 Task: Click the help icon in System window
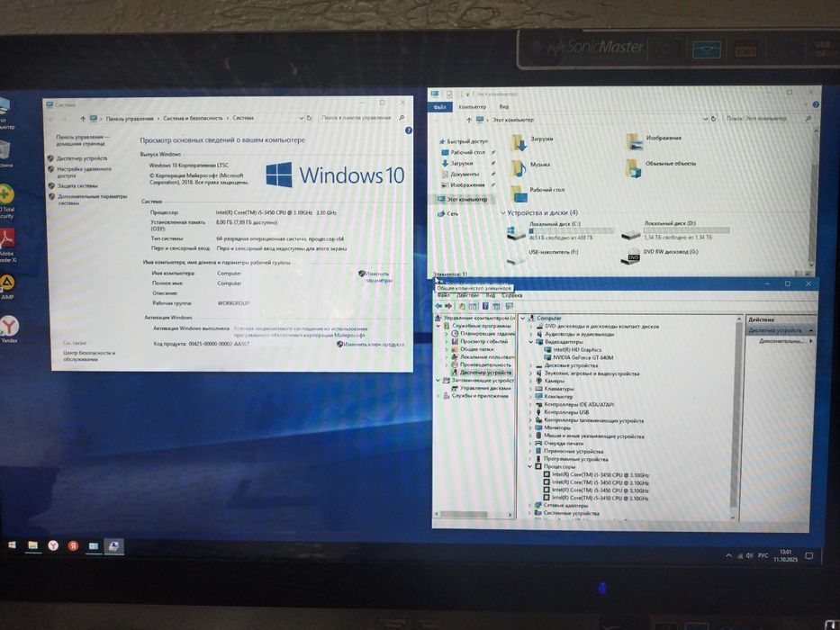409,130
